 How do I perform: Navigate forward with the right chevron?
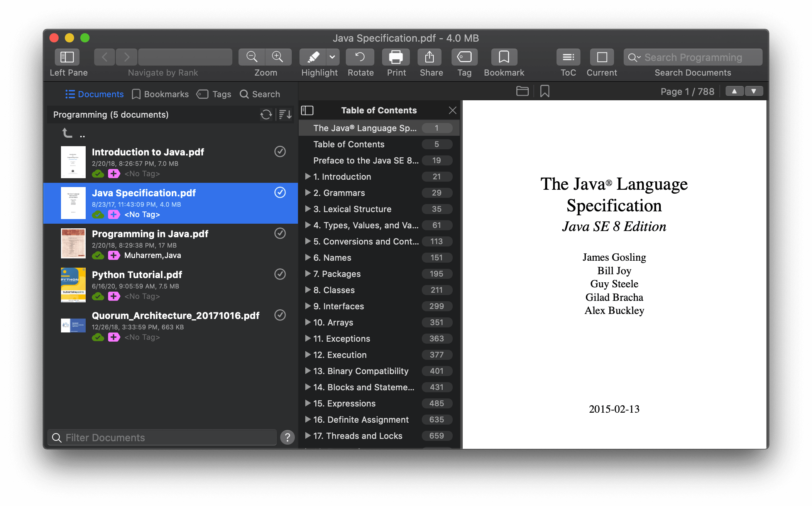[x=126, y=57]
